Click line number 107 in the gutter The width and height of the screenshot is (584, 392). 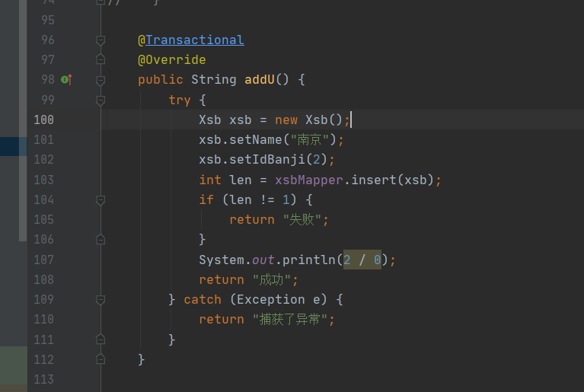[43, 260]
